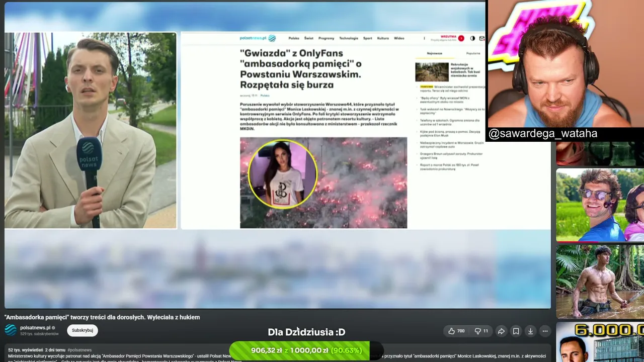Click the video title 'Ambasadorka pamięci' text

(x=102, y=317)
